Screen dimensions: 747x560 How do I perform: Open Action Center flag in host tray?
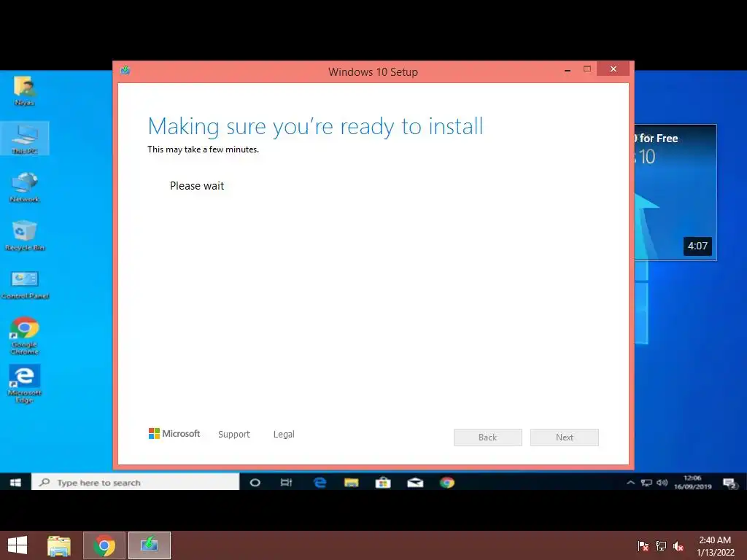point(643,545)
